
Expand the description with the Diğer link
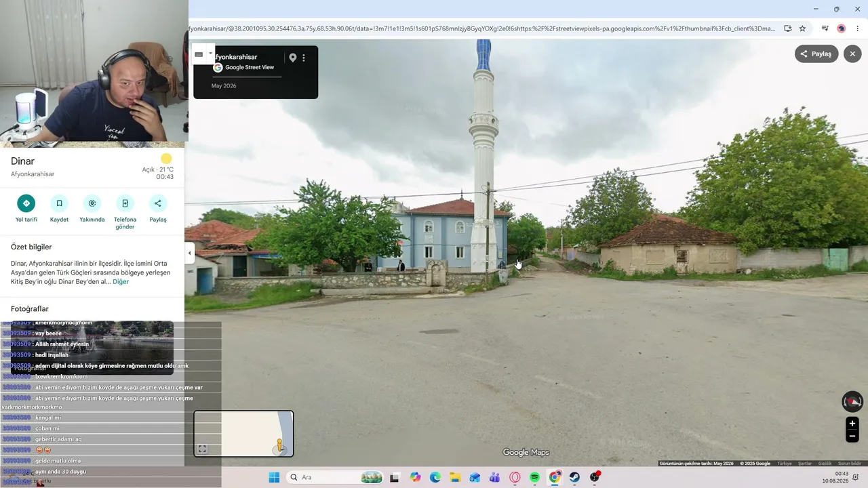coord(121,282)
